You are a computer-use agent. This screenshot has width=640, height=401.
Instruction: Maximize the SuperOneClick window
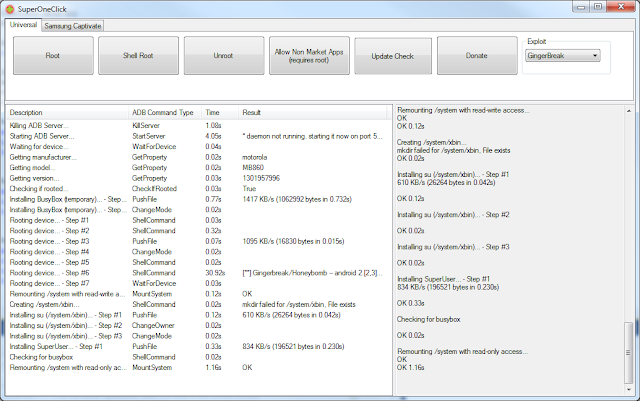tap(598, 7)
